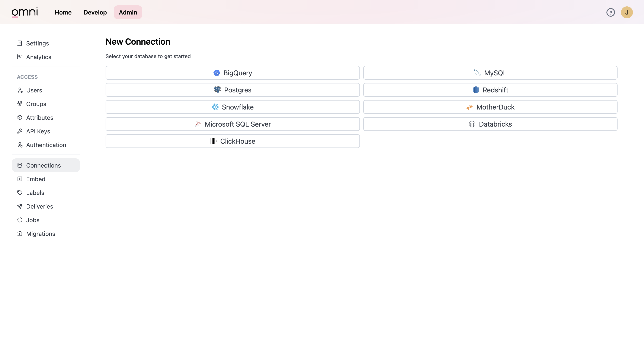Expand the Attributes access section
Viewport: 644px width, 349px height.
coord(39,117)
